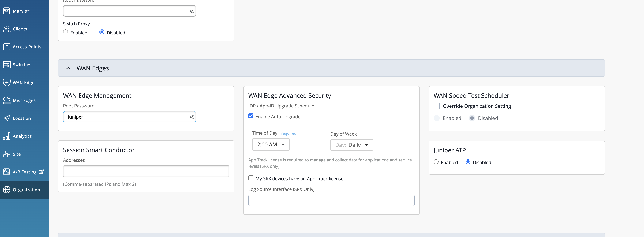Collapse the WAN Edges section chevron

68,68
